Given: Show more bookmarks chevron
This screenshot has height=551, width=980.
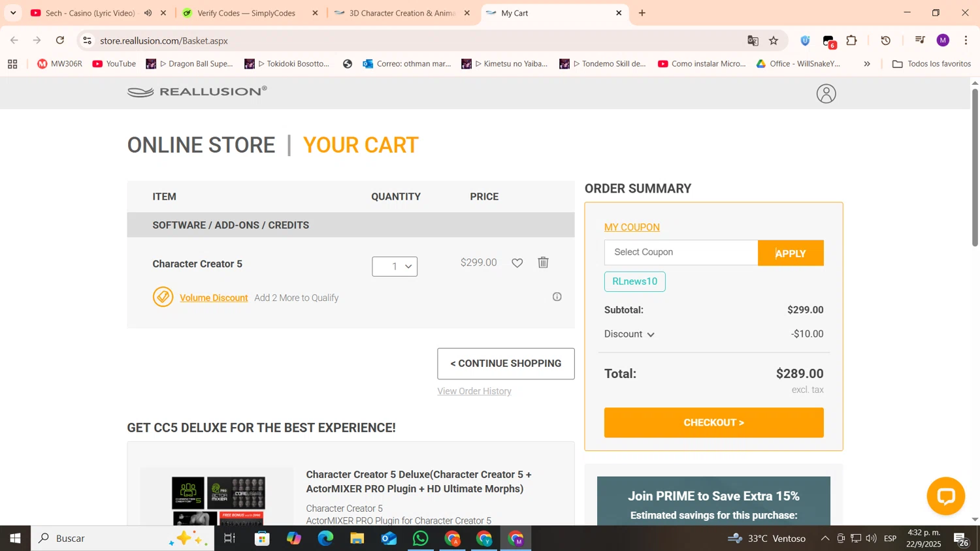Looking at the screenshot, I should coord(867,64).
